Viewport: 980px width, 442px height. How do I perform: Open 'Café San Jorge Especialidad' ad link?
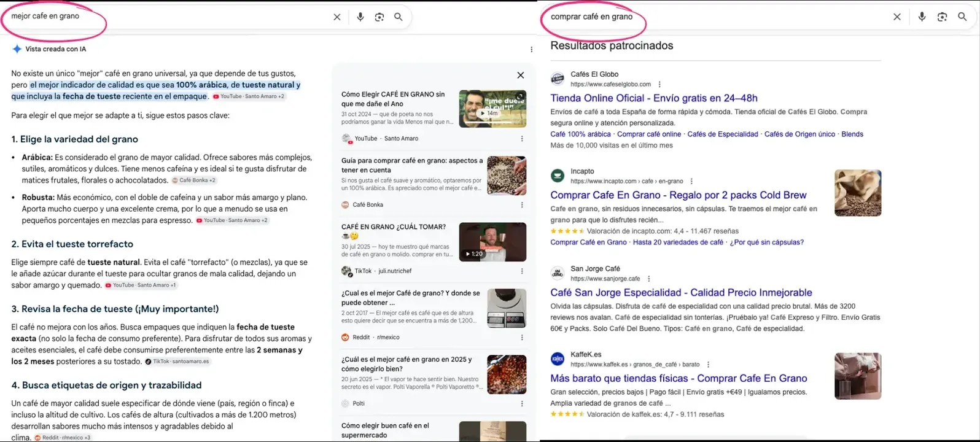[681, 293]
